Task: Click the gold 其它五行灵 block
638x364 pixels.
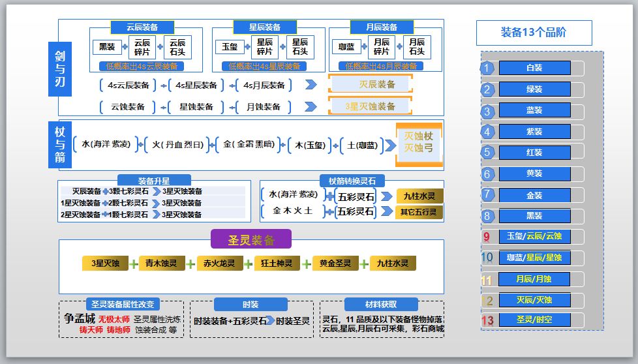Action: (x=419, y=212)
